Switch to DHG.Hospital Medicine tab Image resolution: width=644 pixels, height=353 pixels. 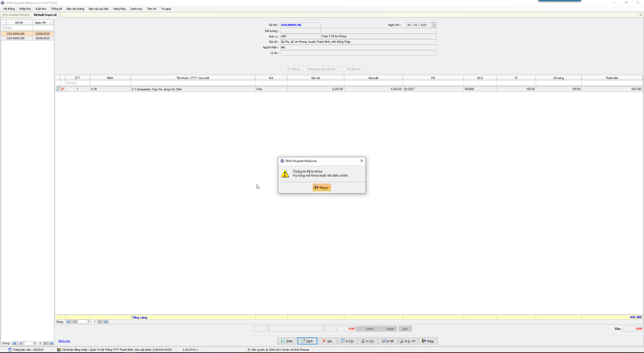[x=16, y=15]
